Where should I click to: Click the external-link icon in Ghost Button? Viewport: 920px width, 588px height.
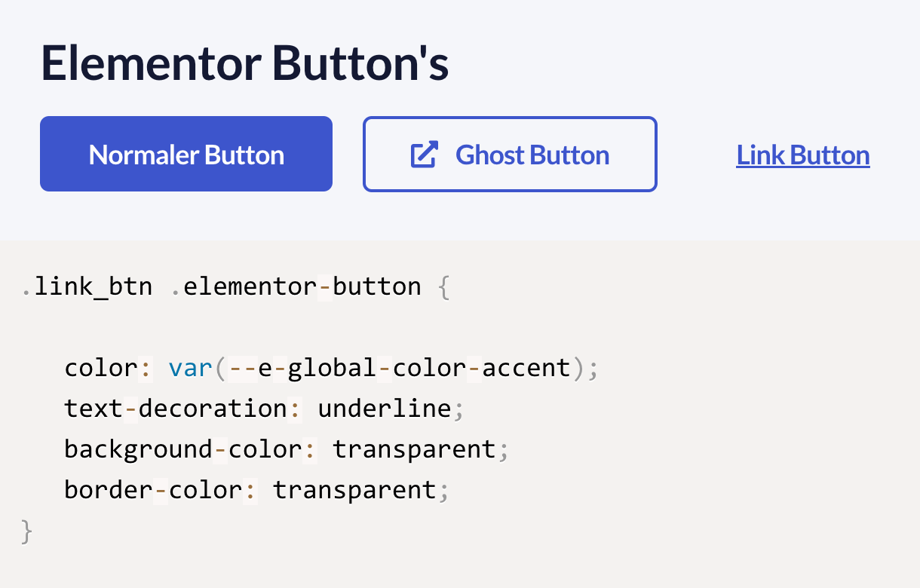tap(424, 155)
